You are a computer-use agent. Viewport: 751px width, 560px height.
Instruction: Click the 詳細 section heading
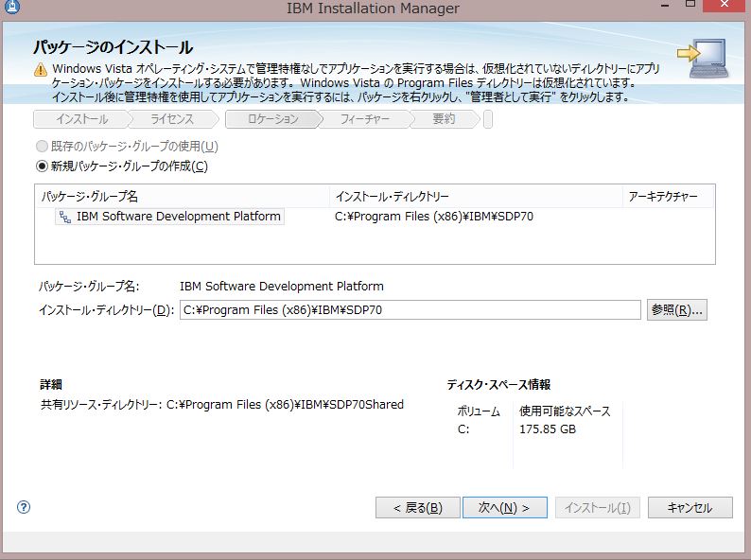coord(51,385)
